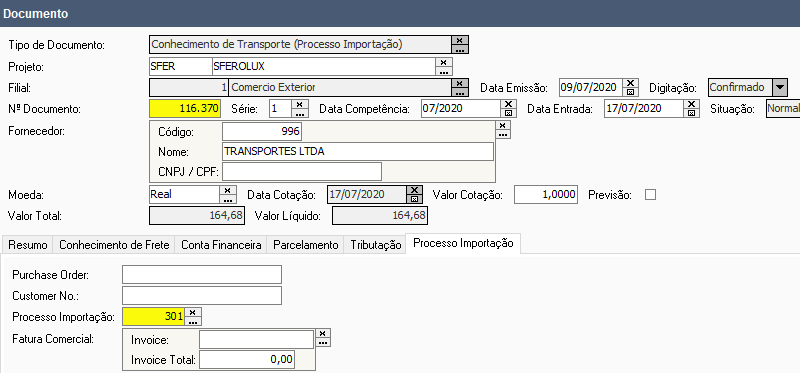This screenshot has height=373, width=800.
Task: Clear the Fatura Comercial invoice
Action: [322, 333]
